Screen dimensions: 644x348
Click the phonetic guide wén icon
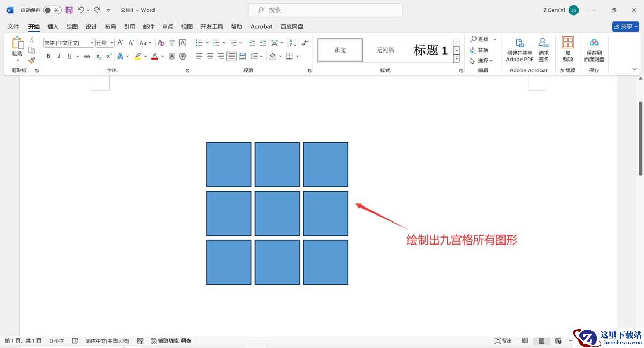click(x=172, y=42)
